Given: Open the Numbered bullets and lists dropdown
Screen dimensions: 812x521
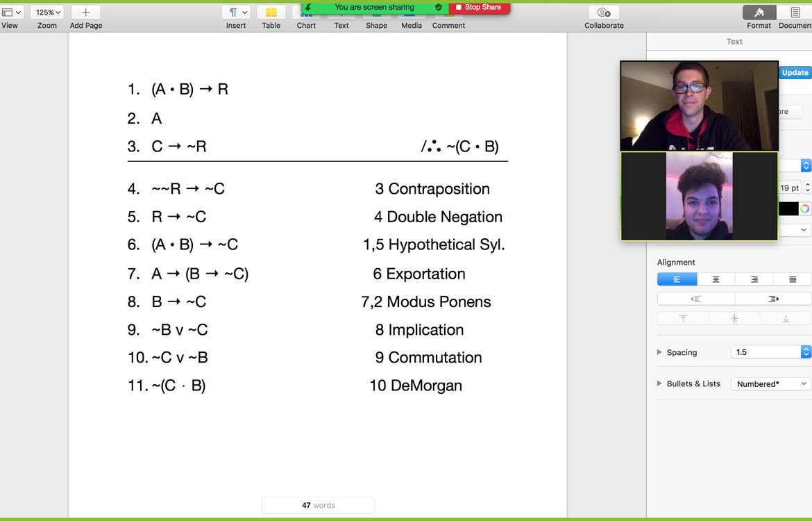Looking at the screenshot, I should pyautogui.click(x=770, y=383).
